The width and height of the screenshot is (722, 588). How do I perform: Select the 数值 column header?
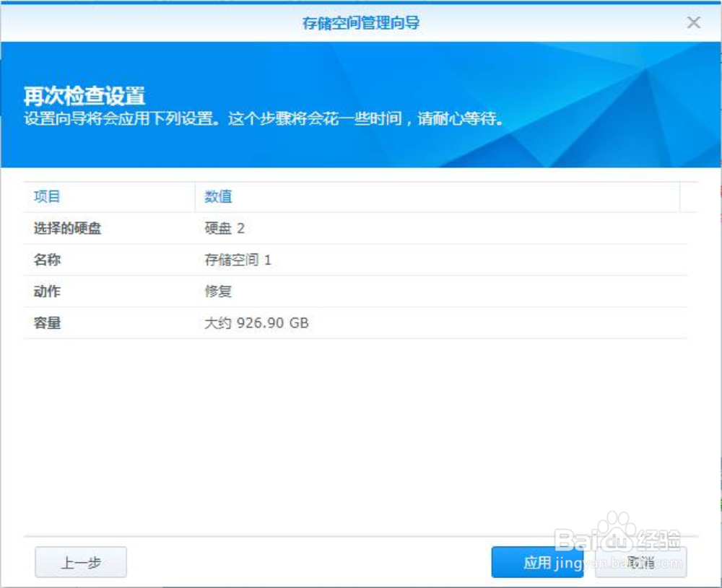438,197
